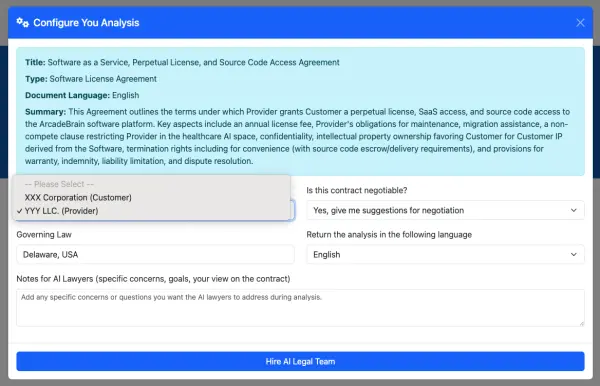
Task: Click the 'Configure You Analysis' heading
Action: pyautogui.click(x=86, y=23)
